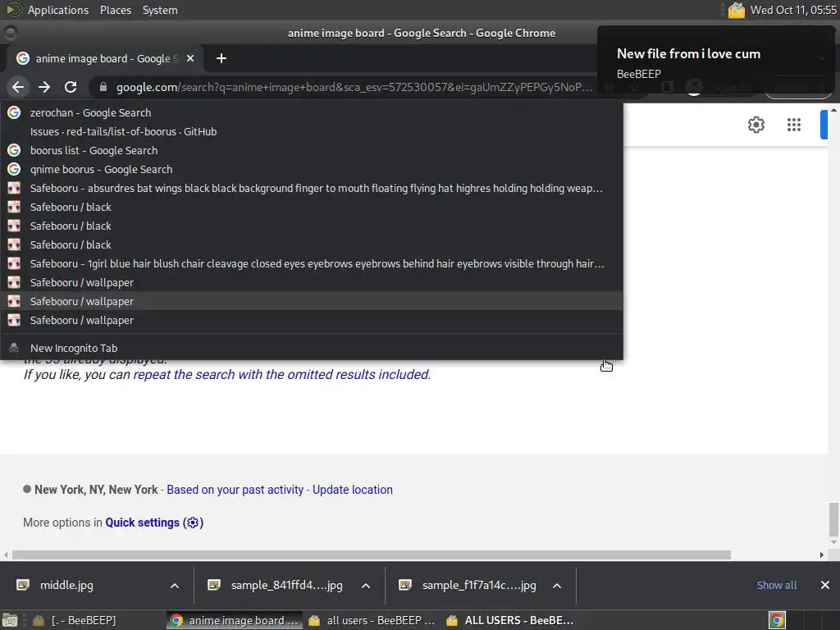Click the clock Wed Oct 11, 05:55

pyautogui.click(x=793, y=10)
